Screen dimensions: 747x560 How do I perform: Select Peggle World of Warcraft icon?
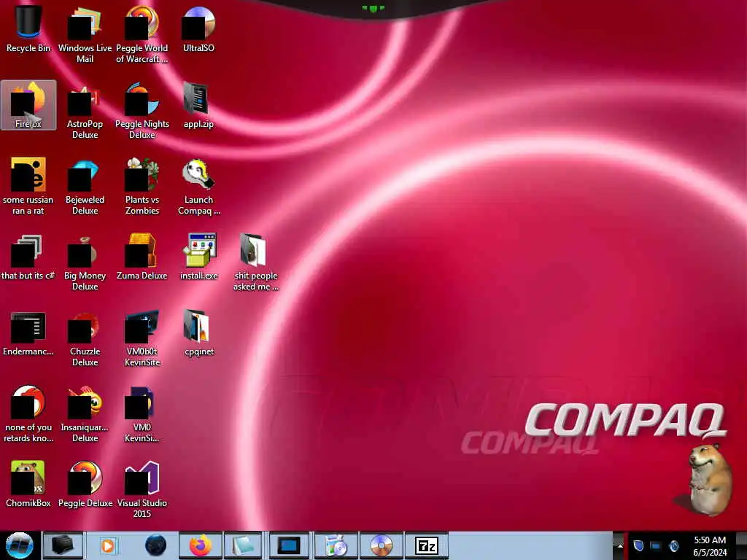click(142, 35)
